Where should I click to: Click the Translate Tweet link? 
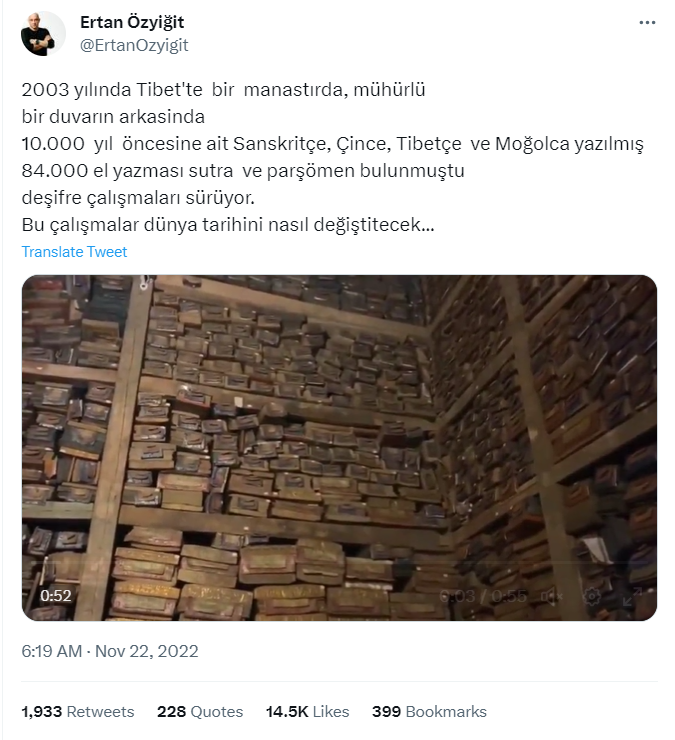(74, 252)
